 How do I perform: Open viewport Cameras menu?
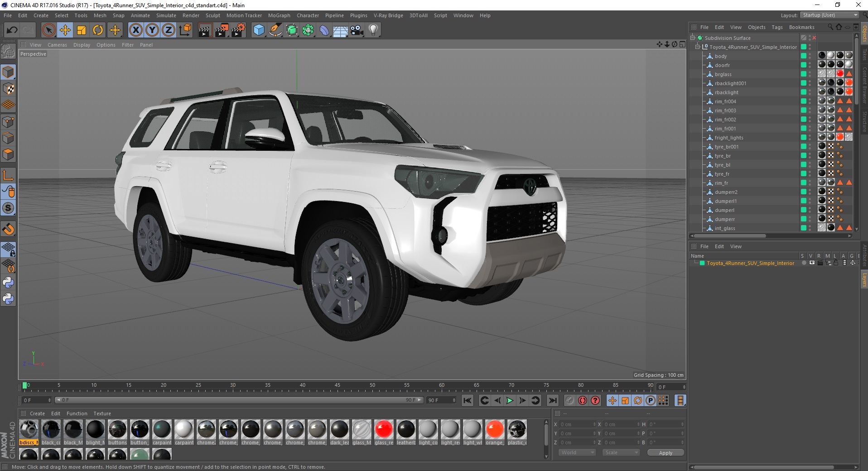(57, 45)
